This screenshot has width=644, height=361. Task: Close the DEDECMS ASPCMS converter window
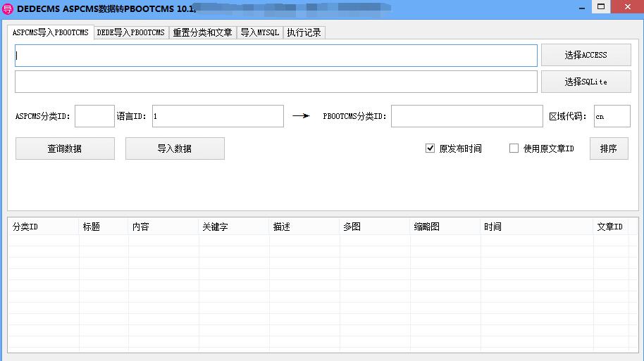click(627, 7)
